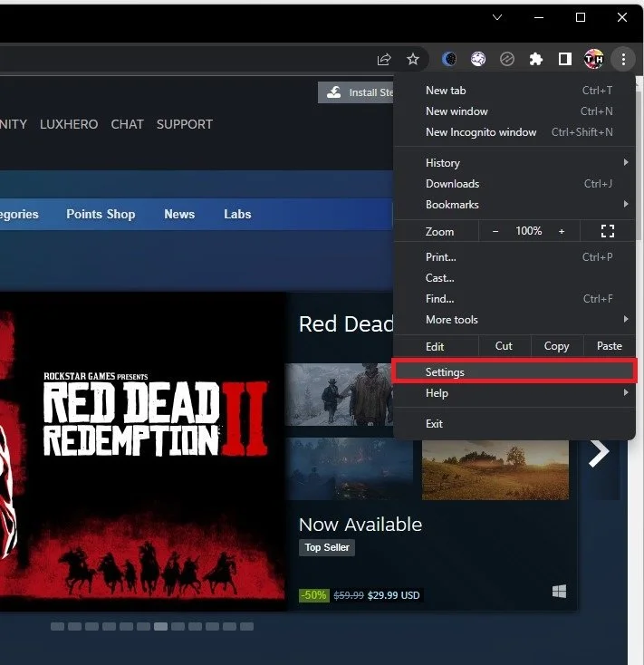This screenshot has width=644, height=665.
Task: Open the Points Shop tab
Action: [x=101, y=214]
